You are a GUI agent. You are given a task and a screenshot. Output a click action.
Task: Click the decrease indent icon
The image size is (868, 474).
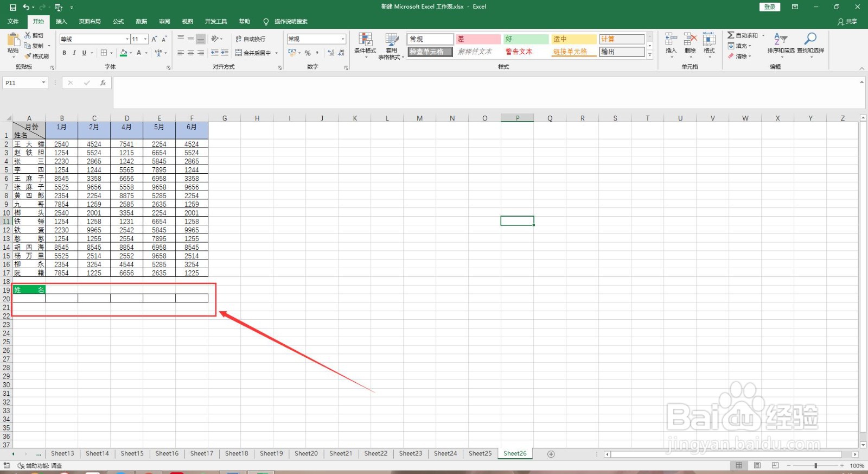click(x=215, y=53)
